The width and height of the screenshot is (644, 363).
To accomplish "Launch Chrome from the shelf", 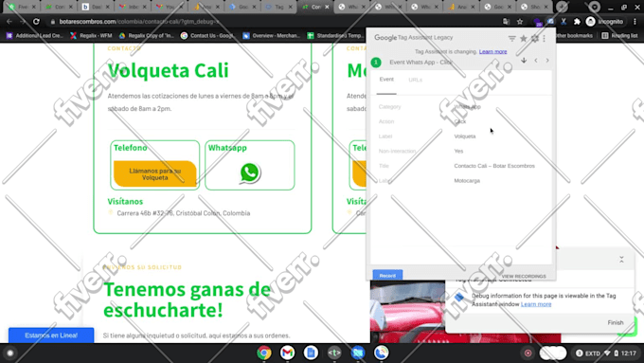I will click(264, 353).
